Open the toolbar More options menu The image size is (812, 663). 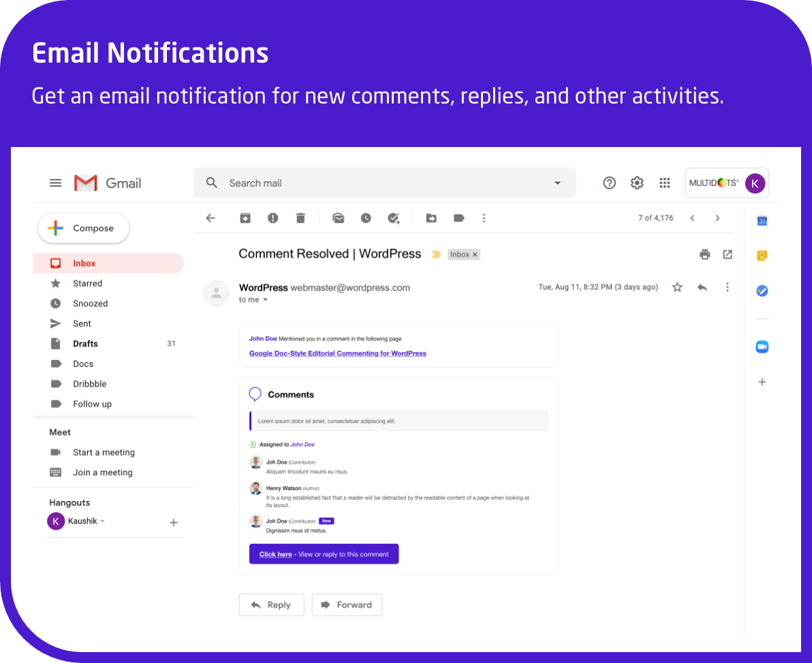[484, 218]
